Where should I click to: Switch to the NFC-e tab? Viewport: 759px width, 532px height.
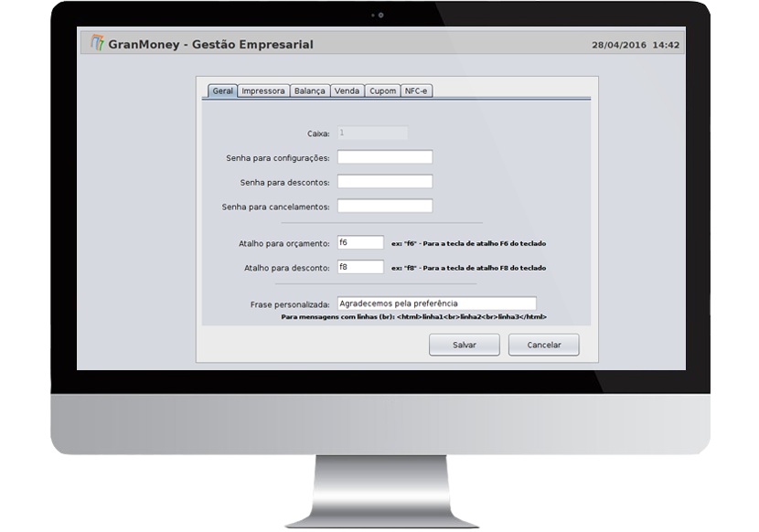[x=416, y=91]
